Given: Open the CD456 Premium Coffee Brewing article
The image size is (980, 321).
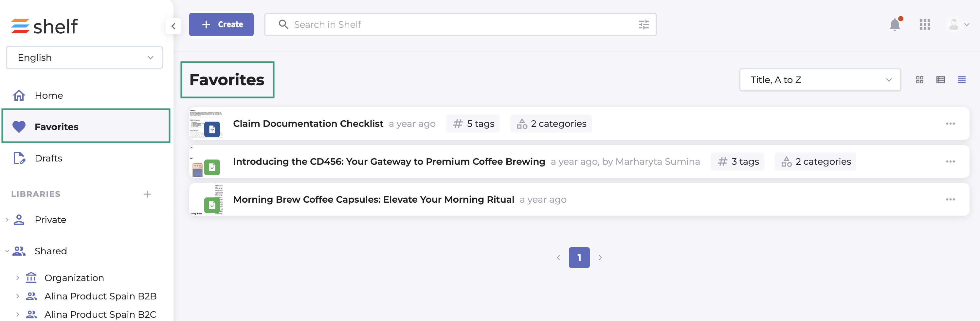Looking at the screenshot, I should click(x=389, y=162).
